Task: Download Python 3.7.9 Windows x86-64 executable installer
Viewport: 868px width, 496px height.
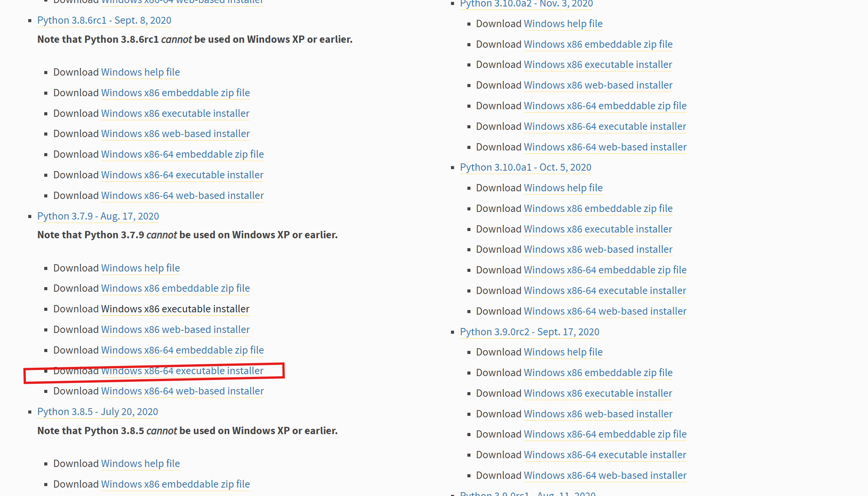Action: point(182,371)
